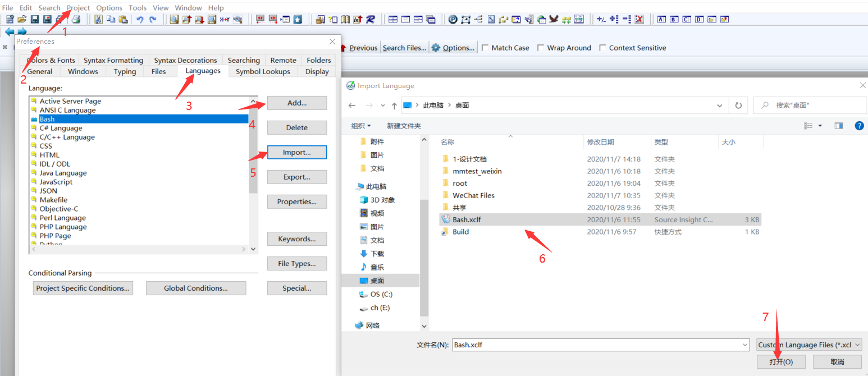Sort files by the 修改日期 column header

pyautogui.click(x=601, y=142)
